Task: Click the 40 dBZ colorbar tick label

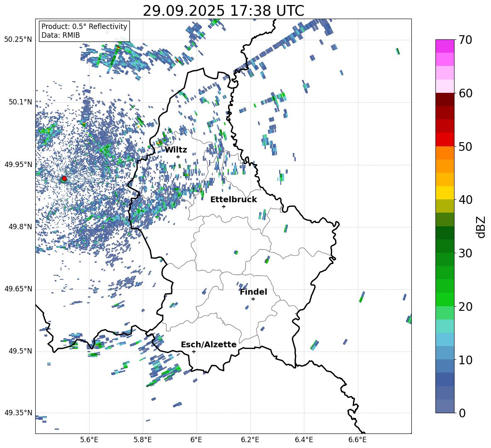Action: click(x=465, y=200)
